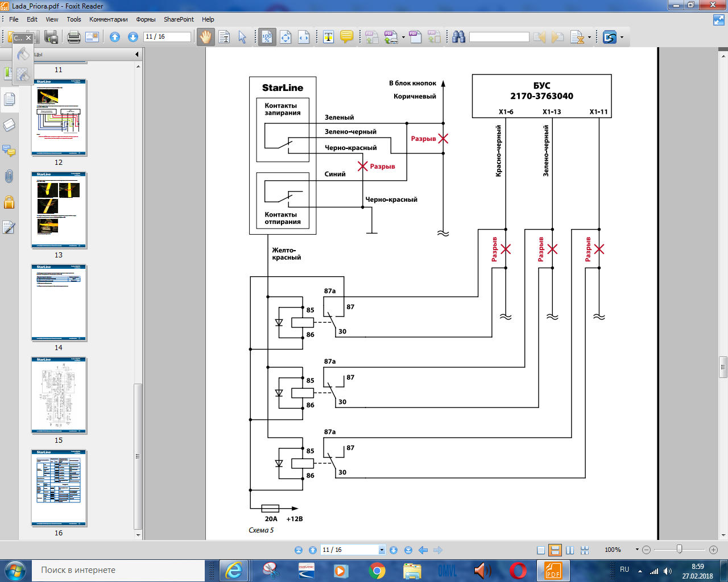Open the Comments panel in sidebar

[9, 151]
